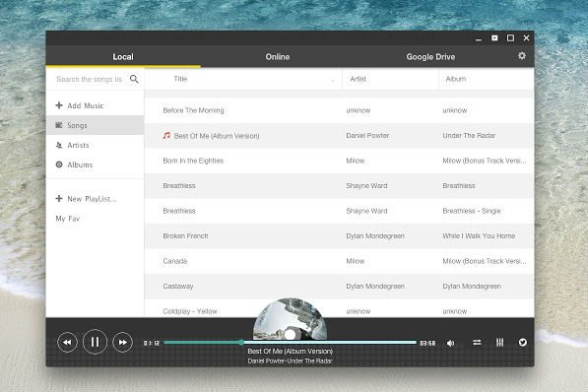
Task: Click Daniel Powter-Under The Radar subtitle
Action: click(x=290, y=360)
